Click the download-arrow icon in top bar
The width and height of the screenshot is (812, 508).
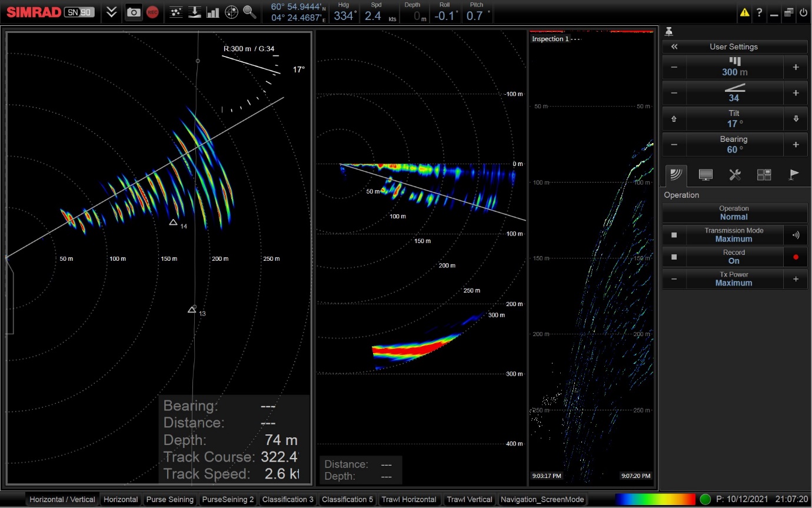(194, 12)
